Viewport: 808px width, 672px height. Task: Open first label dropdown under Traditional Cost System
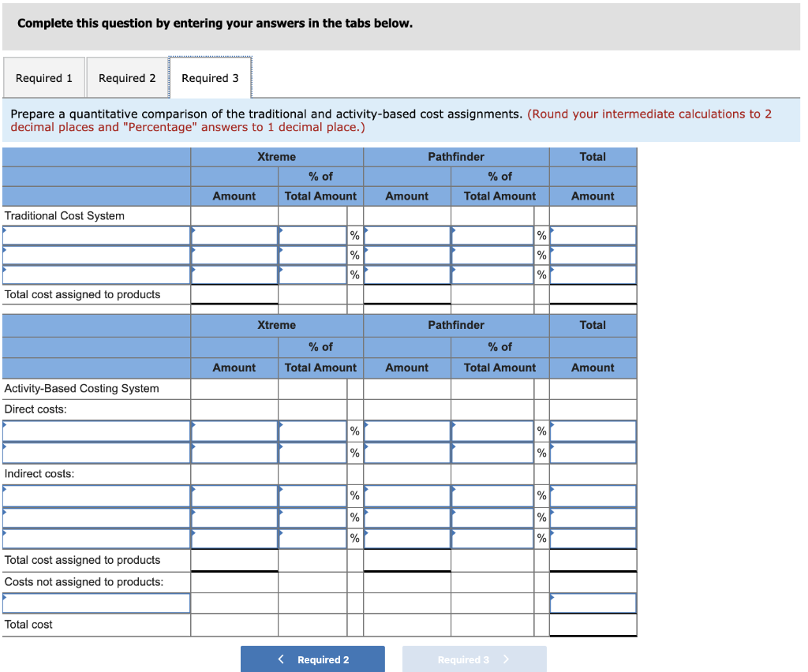(96, 235)
